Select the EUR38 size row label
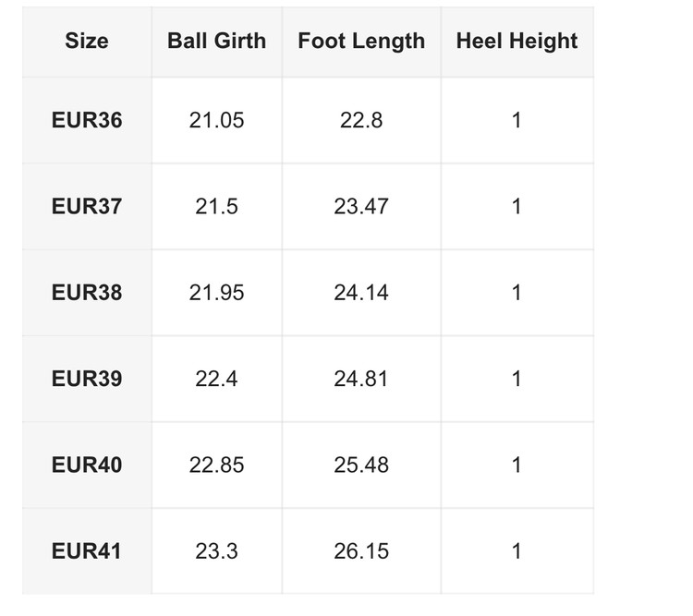Screen dimensions: 693x616 click(x=87, y=293)
